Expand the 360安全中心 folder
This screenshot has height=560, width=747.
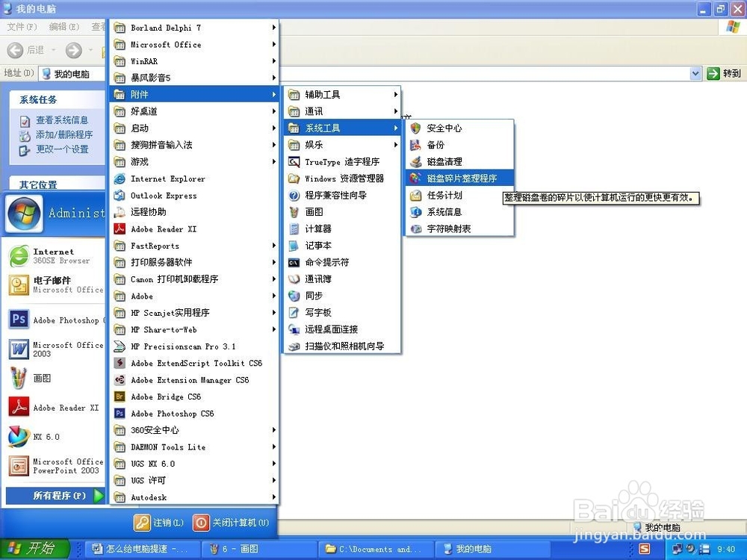click(x=194, y=430)
